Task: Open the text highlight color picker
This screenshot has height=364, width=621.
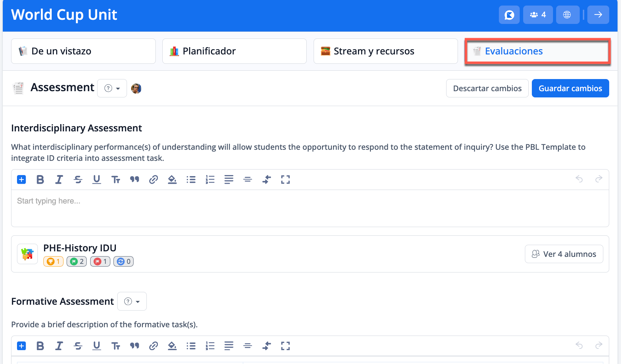Action: (172, 180)
